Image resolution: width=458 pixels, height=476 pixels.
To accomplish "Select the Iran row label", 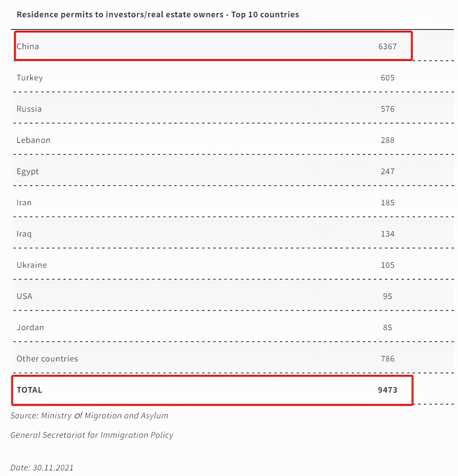I will (x=24, y=203).
